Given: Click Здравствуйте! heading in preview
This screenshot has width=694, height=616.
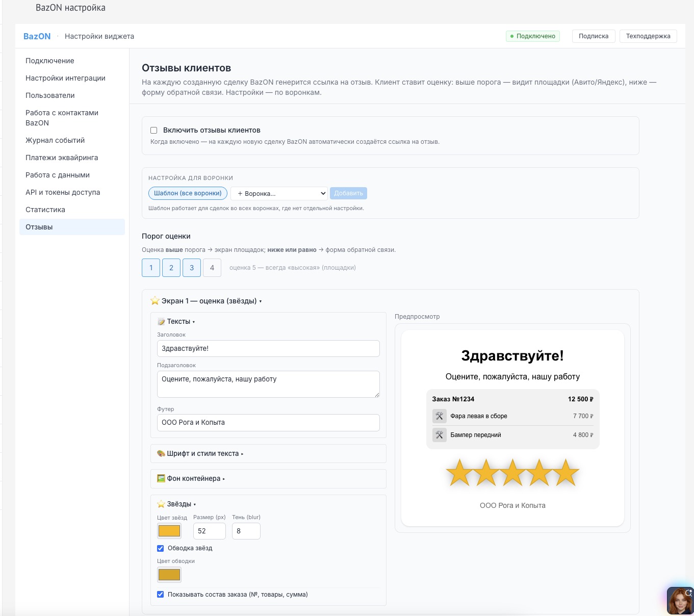Looking at the screenshot, I should coord(512,355).
